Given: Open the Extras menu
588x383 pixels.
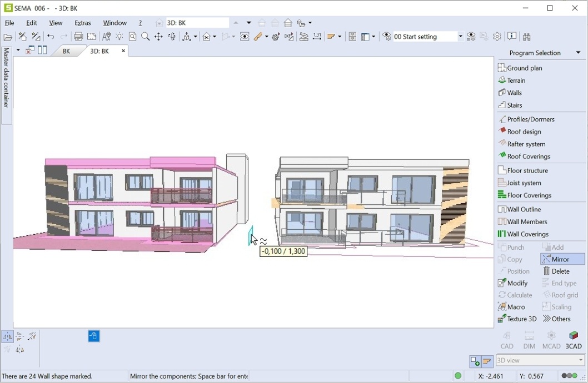Looking at the screenshot, I should (x=83, y=23).
